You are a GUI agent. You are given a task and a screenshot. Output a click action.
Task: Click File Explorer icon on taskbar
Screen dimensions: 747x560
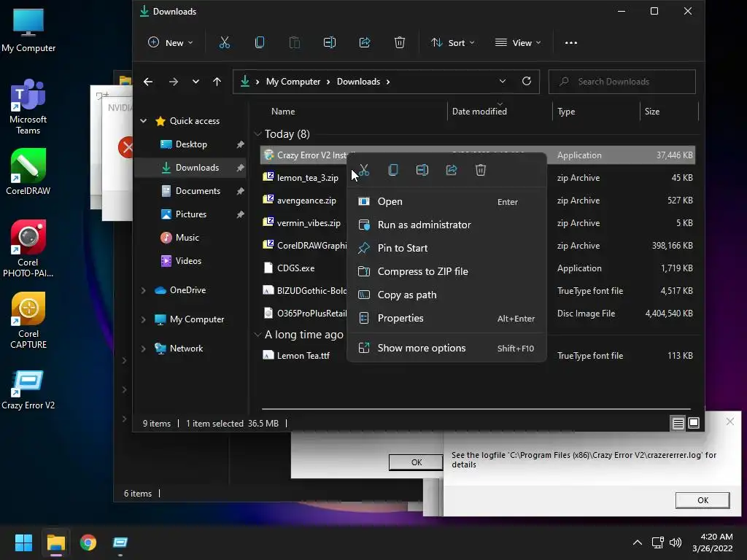55,542
